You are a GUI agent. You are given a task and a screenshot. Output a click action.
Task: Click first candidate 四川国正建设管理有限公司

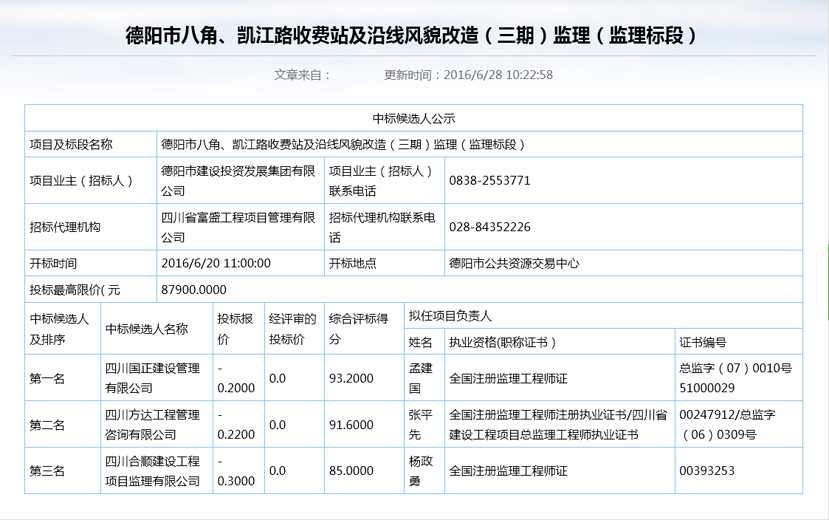point(153,378)
